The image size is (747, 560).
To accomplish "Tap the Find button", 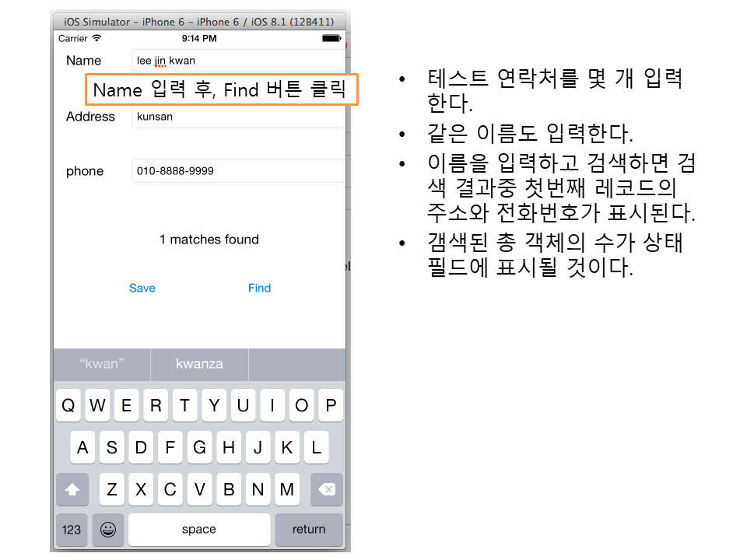I will (x=259, y=288).
